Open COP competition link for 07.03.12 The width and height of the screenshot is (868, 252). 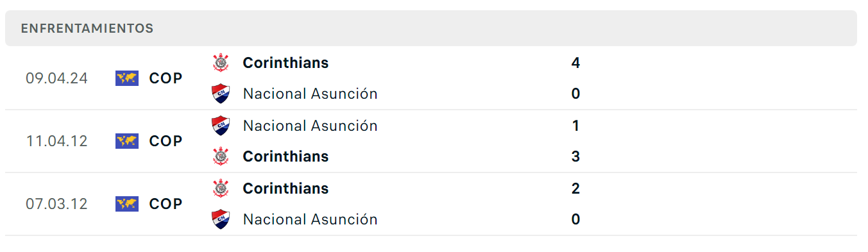[x=166, y=204]
